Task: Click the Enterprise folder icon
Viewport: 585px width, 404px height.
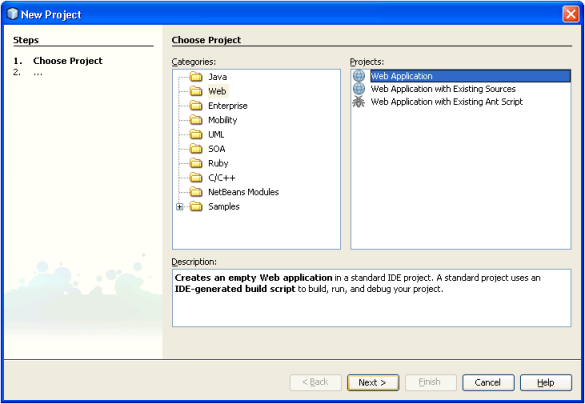Action: pos(196,106)
